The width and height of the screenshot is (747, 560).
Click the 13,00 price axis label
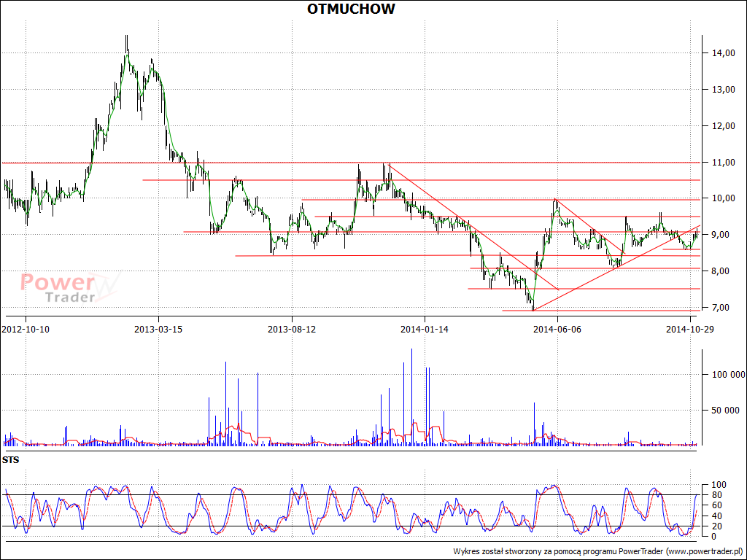(723, 90)
